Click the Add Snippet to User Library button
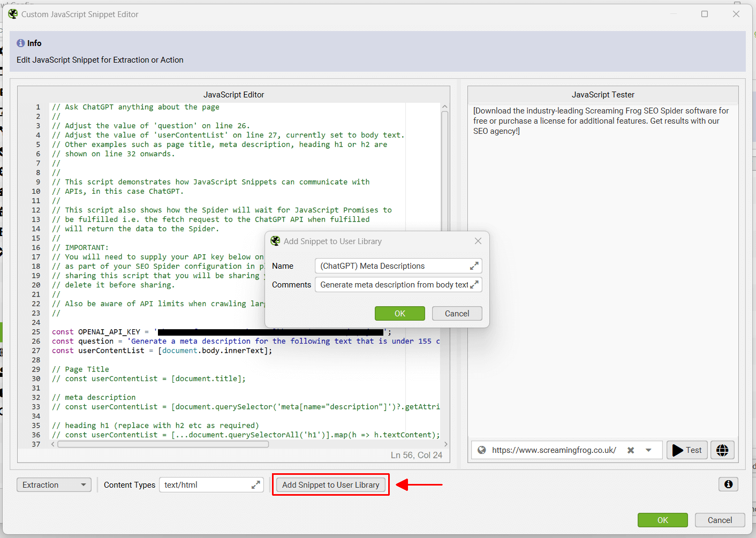 pyautogui.click(x=331, y=485)
